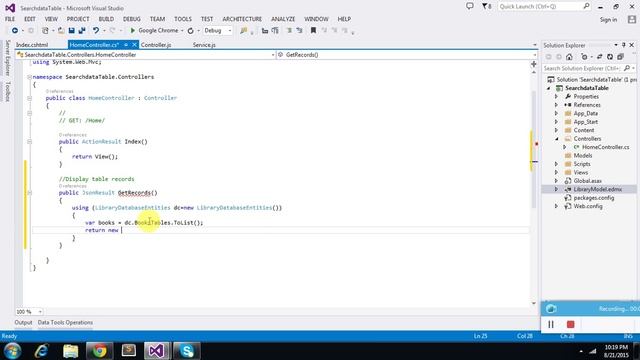Viewport: 640px width, 360px height.
Task: Select the Models folder in Solution Explorer
Action: pyautogui.click(x=582, y=156)
